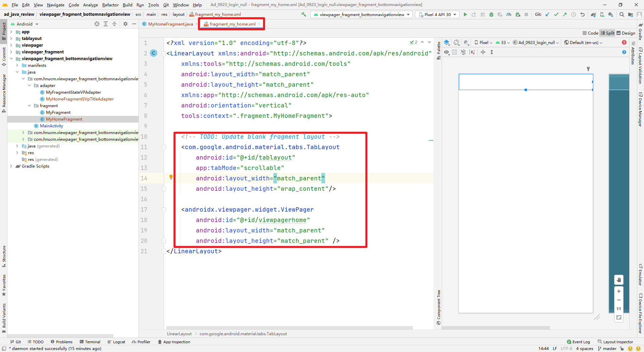Open the Terminal tool window
Image resolution: width=644 pixels, height=352 pixels.
click(90, 342)
